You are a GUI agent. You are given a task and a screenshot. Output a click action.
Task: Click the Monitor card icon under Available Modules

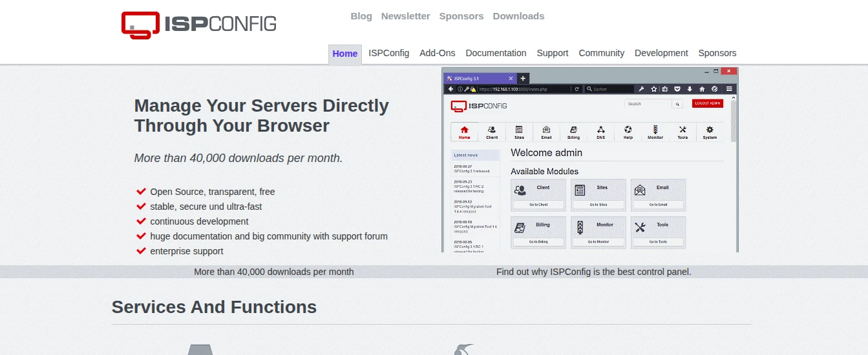click(580, 227)
